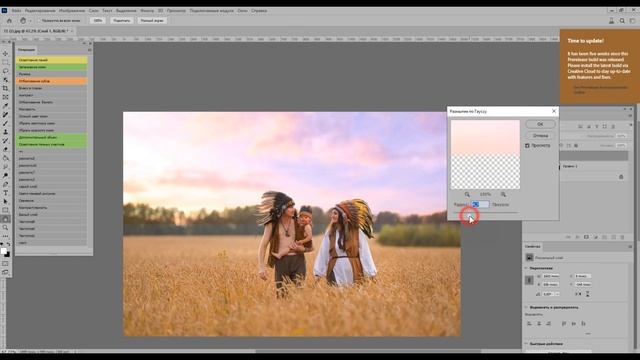The height and width of the screenshot is (360, 640).
Task: Click the layer lock icon in Layers panel
Action: [x=621, y=177]
